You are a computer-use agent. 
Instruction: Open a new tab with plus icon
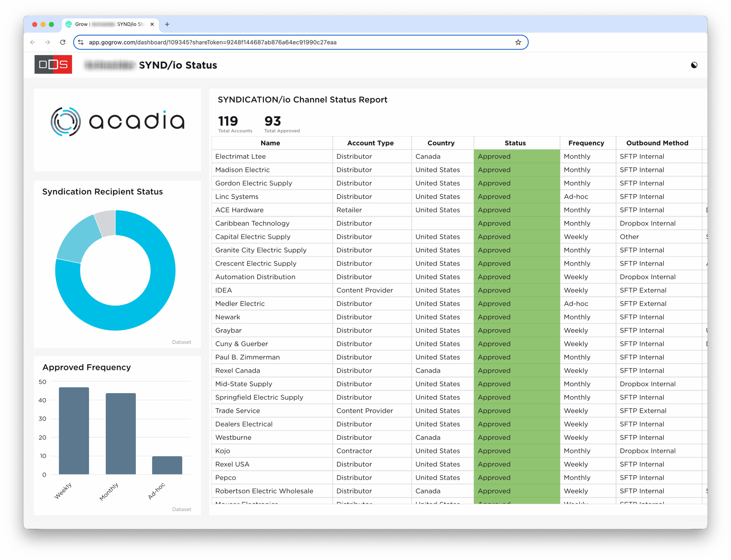[x=167, y=24]
